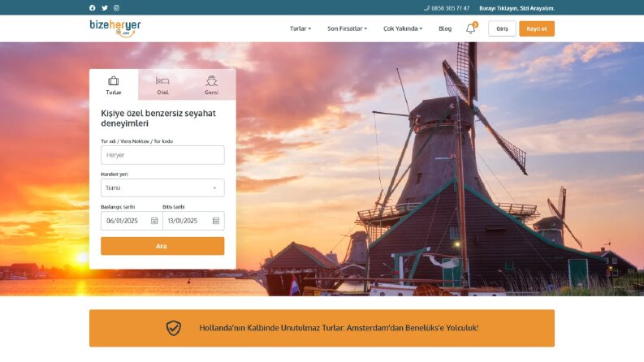Click the Hollanda tours orange banner text
Viewport: 644px width, 362px height.
[x=339, y=328]
